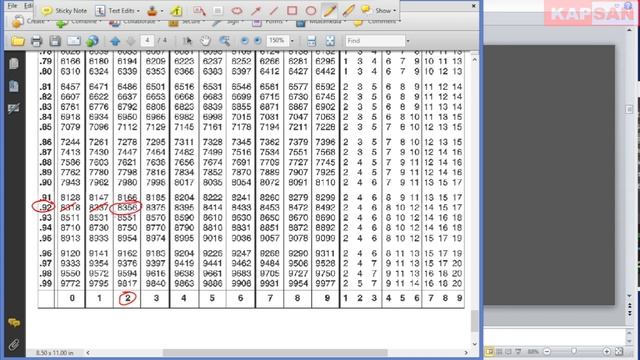Email the document via envelope icon
This screenshot has height=360, width=640.
click(x=74, y=41)
